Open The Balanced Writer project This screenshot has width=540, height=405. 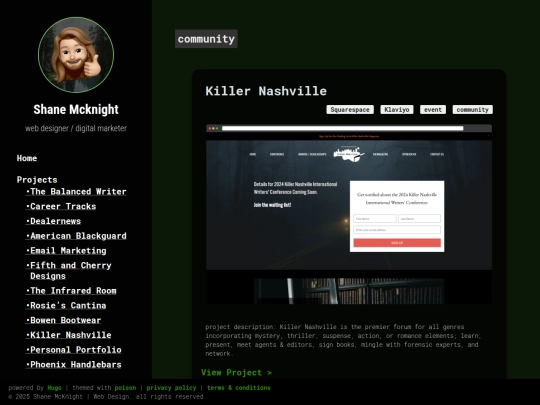click(x=76, y=191)
